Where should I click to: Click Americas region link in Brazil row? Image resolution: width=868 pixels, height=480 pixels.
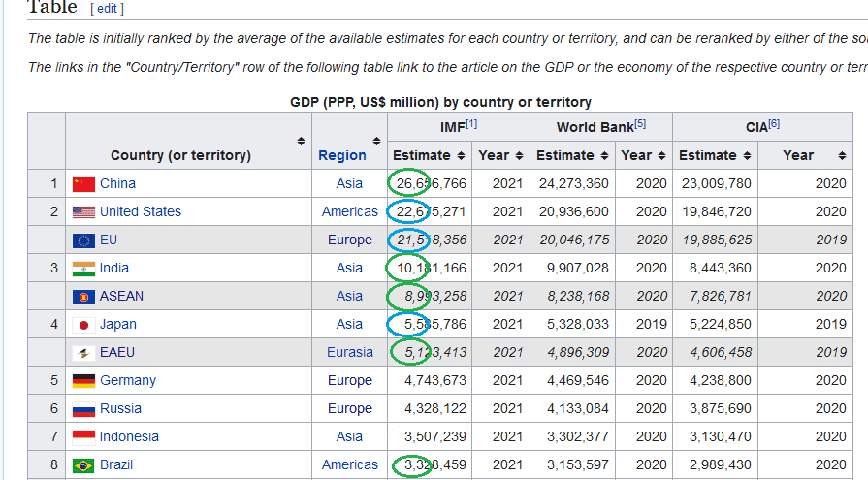tap(350, 464)
